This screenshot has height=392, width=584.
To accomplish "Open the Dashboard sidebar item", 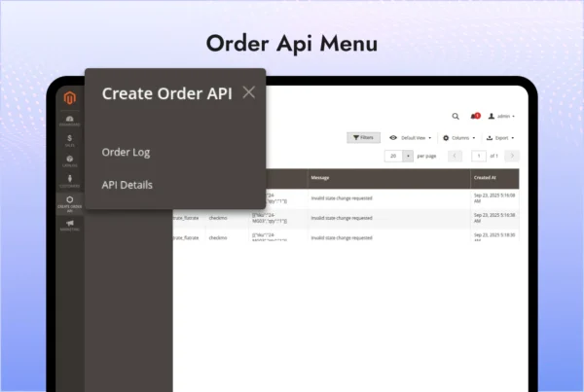I will coord(70,121).
